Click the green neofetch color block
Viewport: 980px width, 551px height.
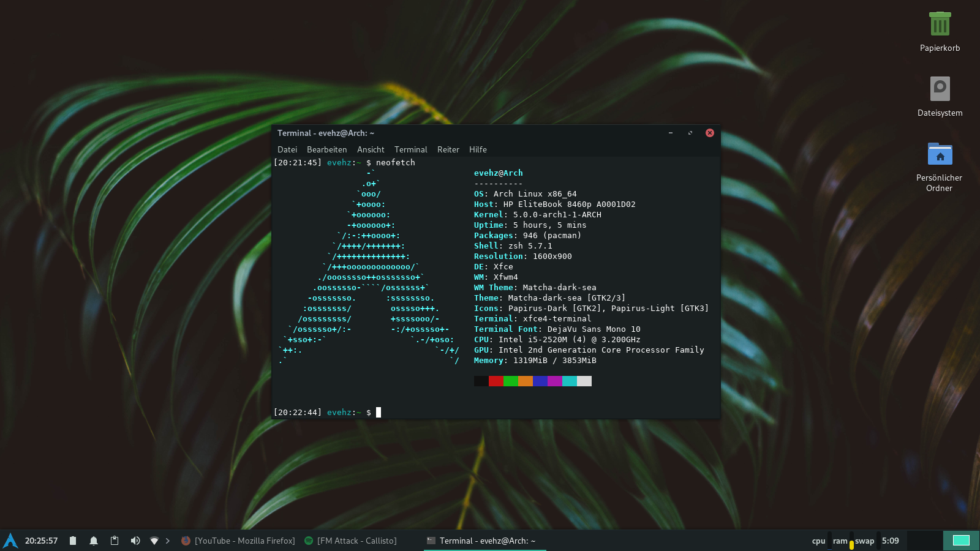511,381
